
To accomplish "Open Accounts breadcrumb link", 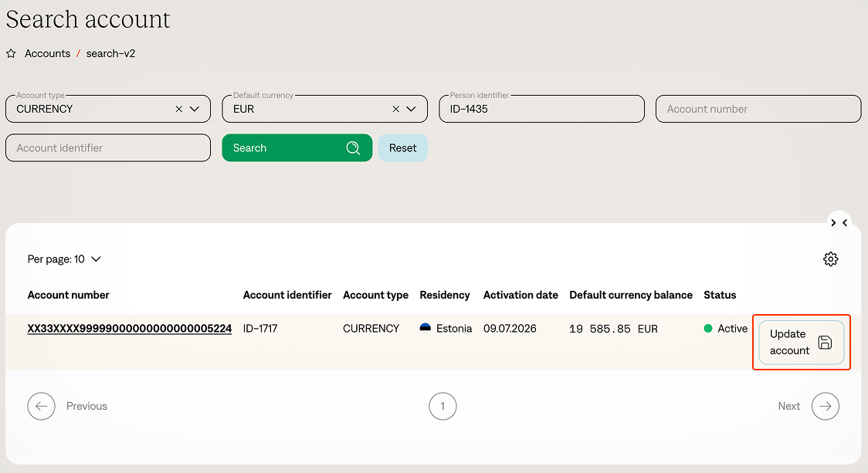I will click(x=47, y=54).
